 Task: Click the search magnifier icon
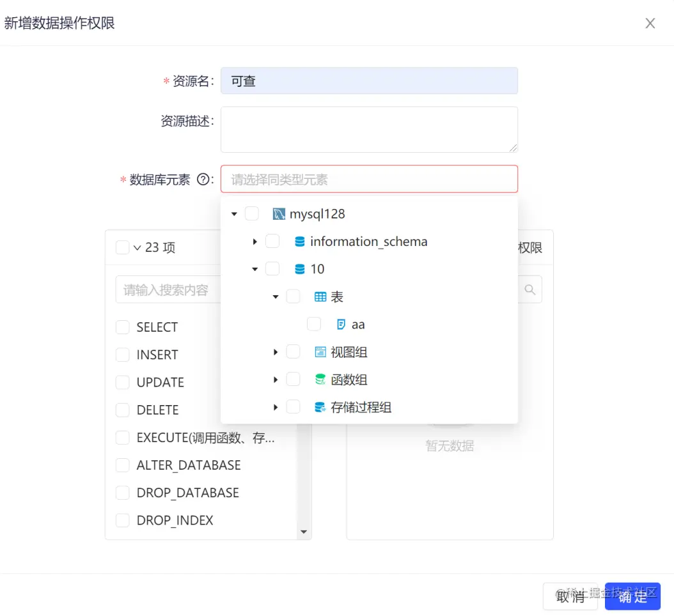(529, 289)
